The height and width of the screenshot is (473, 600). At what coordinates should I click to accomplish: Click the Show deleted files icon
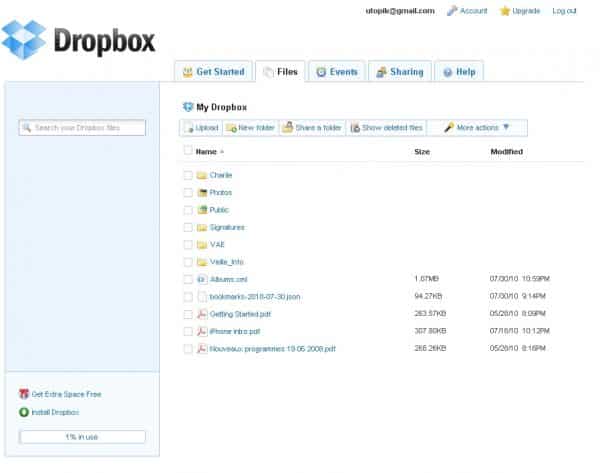click(x=355, y=128)
